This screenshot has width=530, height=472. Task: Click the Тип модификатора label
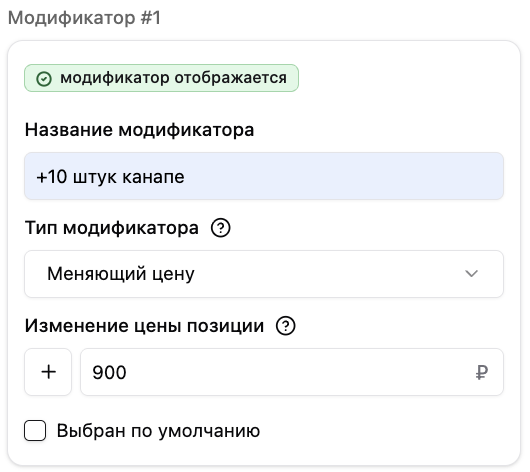click(x=112, y=228)
